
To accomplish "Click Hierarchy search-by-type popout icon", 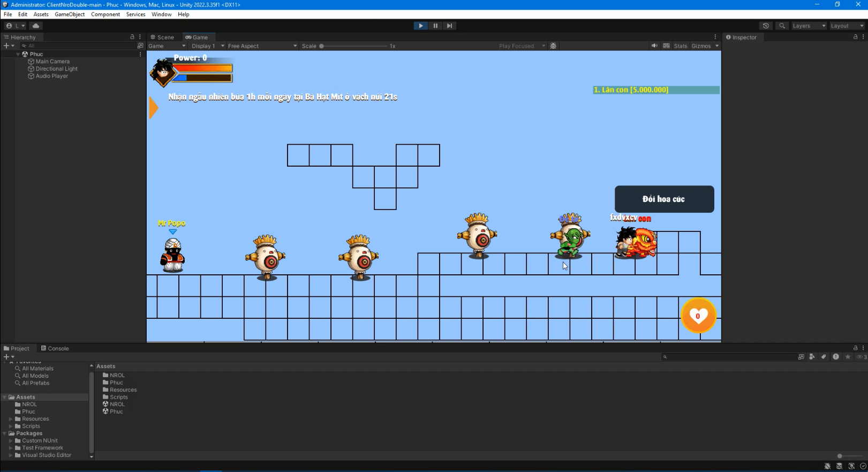I will point(140,46).
